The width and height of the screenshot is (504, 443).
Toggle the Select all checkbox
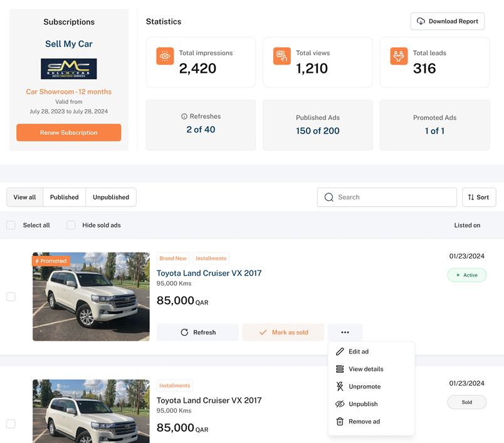pos(11,225)
